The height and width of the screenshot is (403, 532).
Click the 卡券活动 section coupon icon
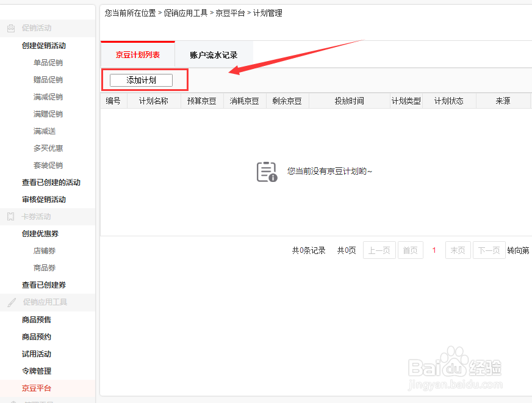[11, 216]
